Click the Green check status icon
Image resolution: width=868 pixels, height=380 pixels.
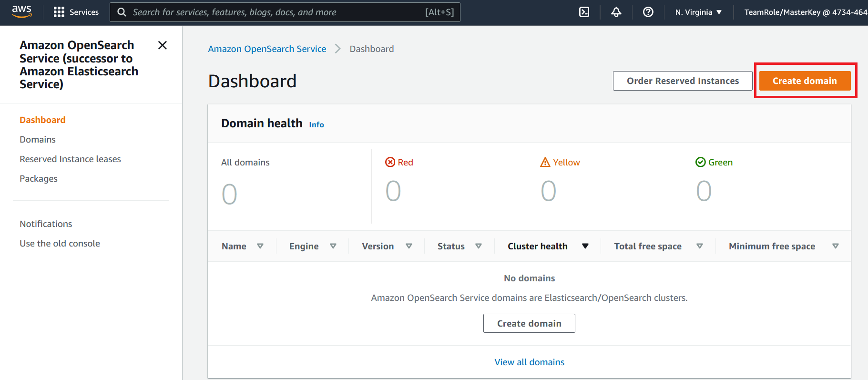(x=701, y=162)
